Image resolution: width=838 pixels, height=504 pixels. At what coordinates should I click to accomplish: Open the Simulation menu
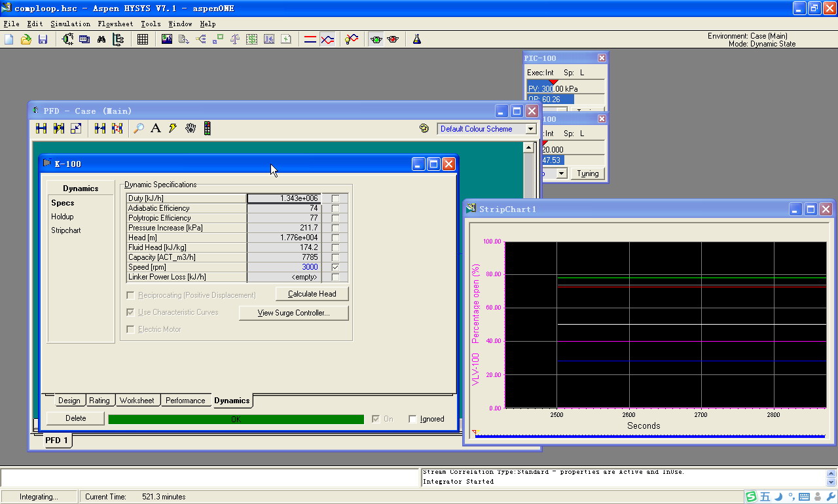pyautogui.click(x=70, y=24)
